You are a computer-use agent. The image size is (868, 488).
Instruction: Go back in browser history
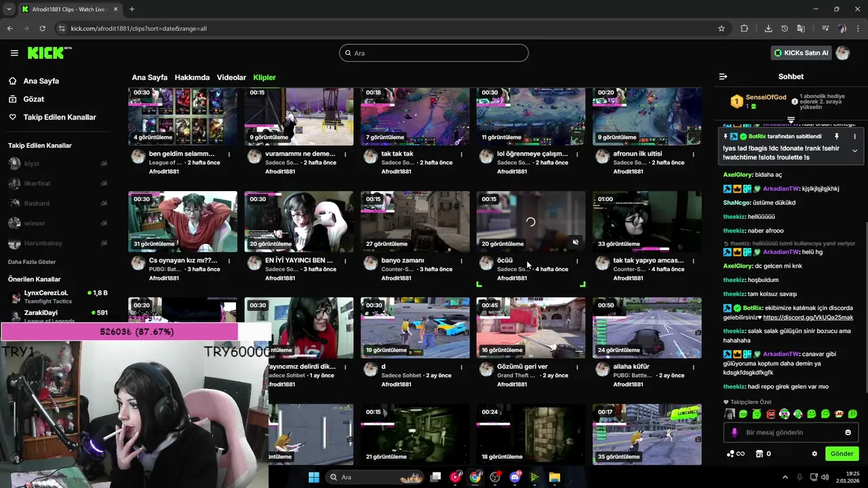(9, 28)
